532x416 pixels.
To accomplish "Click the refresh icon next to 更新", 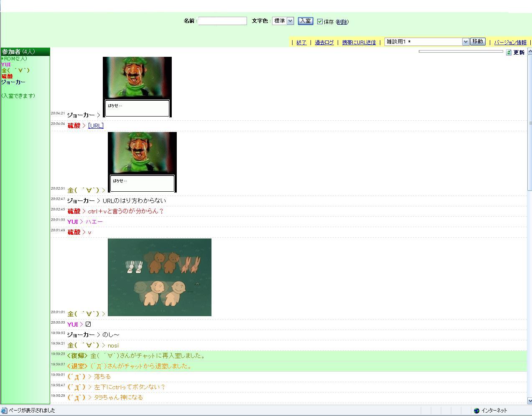I will point(509,53).
